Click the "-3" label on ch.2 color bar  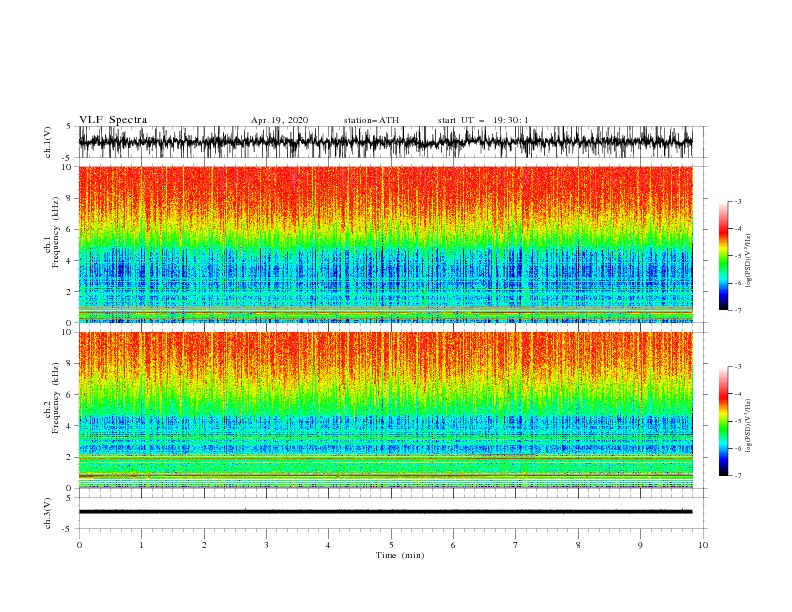tap(738, 367)
